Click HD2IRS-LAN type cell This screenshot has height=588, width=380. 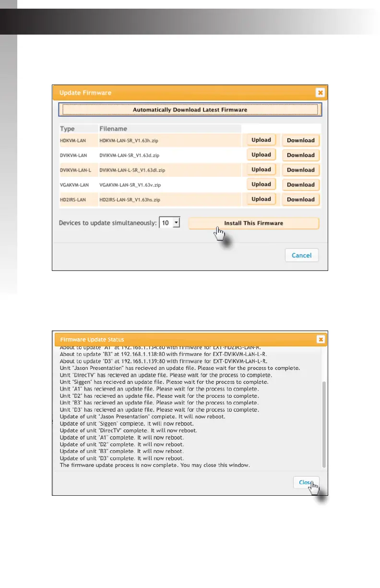point(73,199)
